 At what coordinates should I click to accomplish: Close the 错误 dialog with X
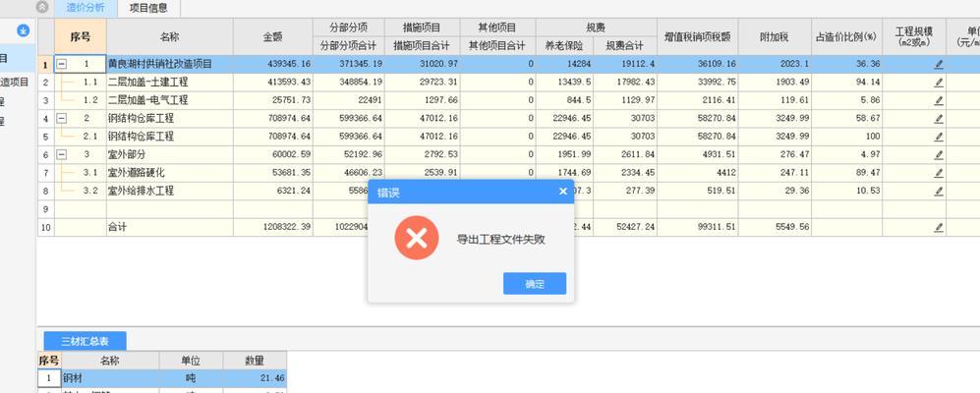(x=562, y=192)
